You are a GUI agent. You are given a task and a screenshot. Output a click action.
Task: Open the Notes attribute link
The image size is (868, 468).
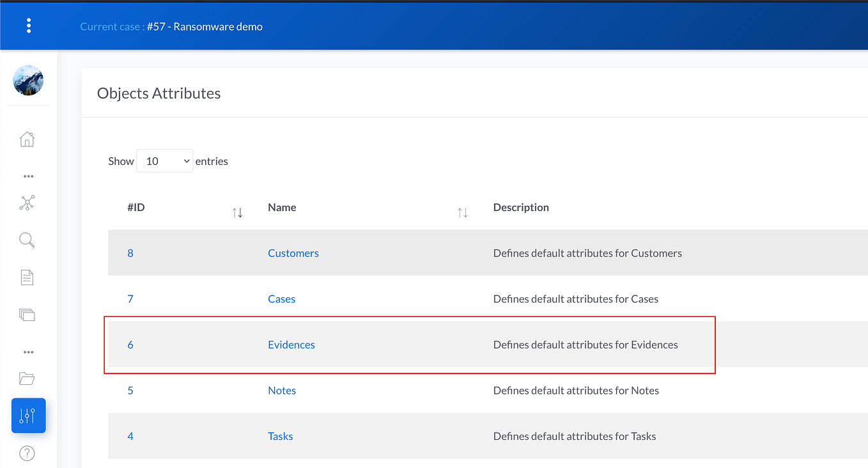[282, 390]
